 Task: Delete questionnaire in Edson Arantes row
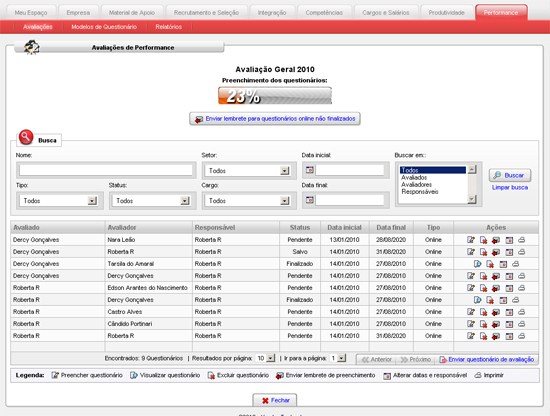pos(483,288)
